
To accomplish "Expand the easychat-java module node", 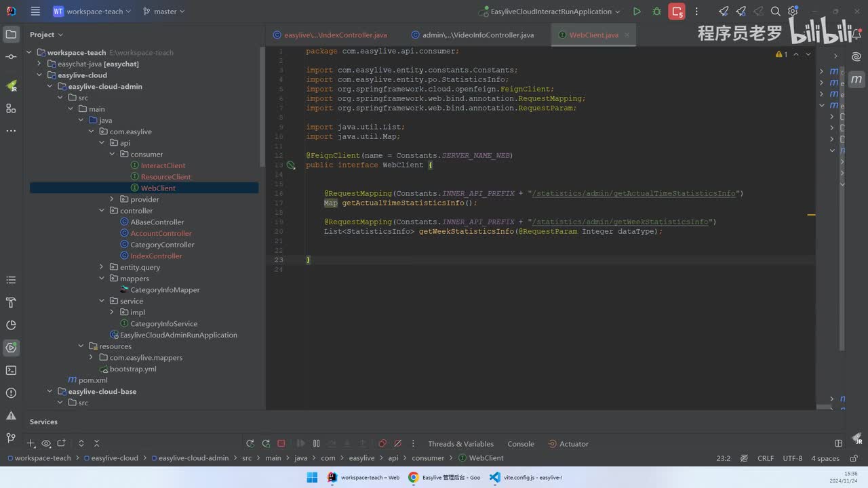I will (x=39, y=64).
